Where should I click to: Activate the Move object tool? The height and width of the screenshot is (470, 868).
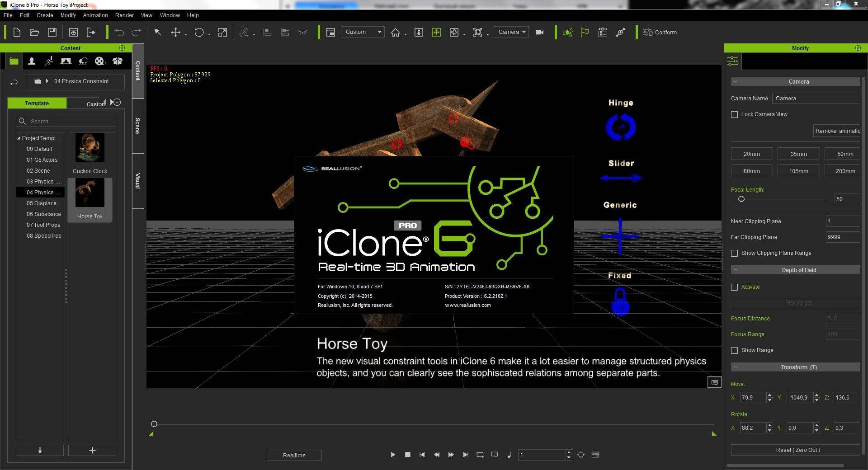pyautogui.click(x=175, y=32)
